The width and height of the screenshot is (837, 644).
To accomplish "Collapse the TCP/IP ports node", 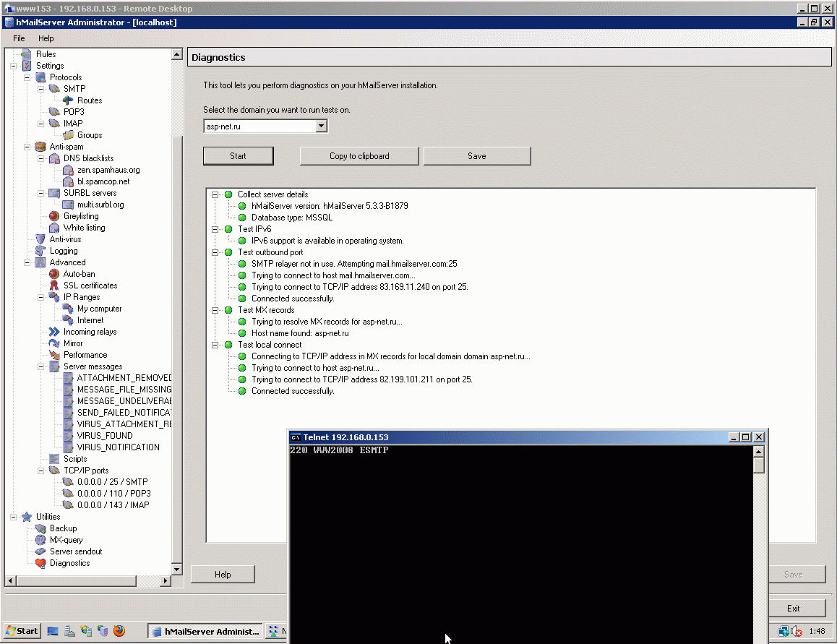I will tap(40, 471).
